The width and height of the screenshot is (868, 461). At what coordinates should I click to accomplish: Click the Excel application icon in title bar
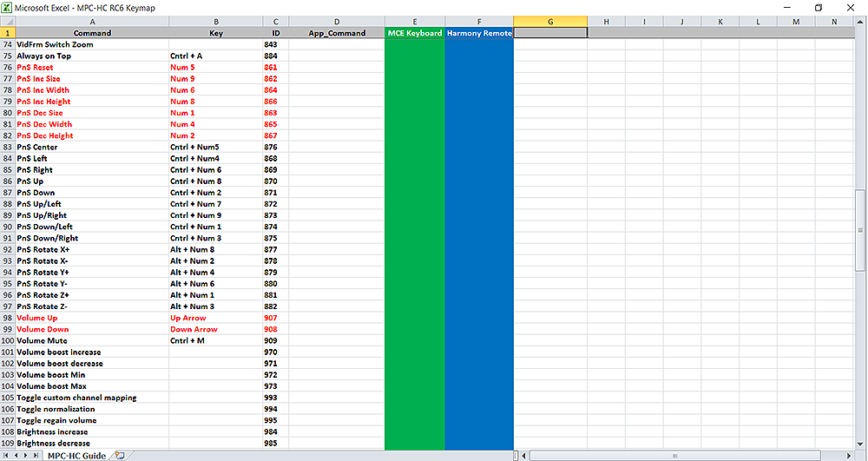(7, 8)
